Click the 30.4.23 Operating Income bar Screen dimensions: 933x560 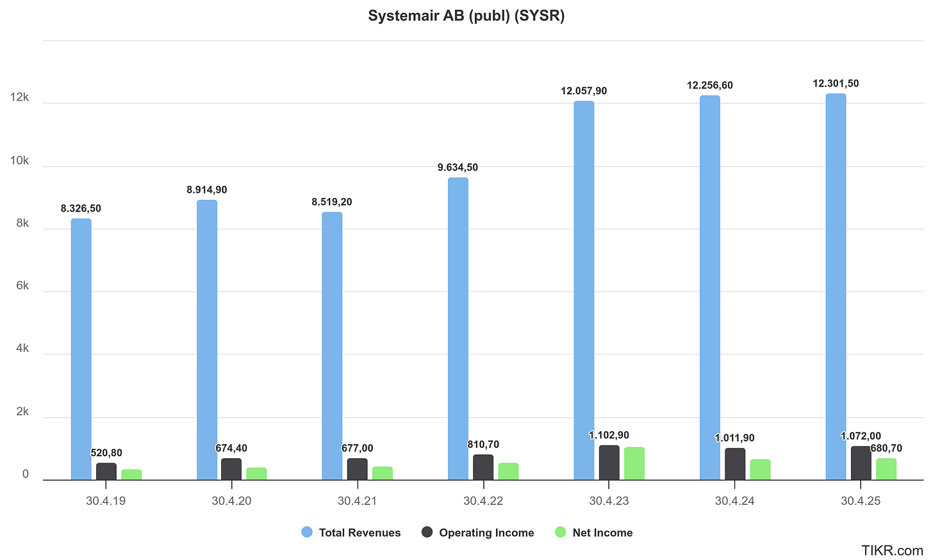click(x=609, y=463)
